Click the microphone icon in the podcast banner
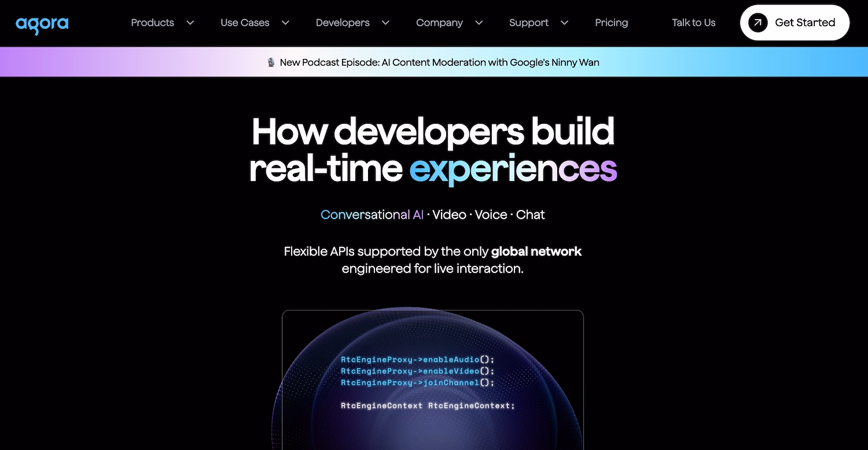Image resolution: width=868 pixels, height=450 pixels. [271, 62]
